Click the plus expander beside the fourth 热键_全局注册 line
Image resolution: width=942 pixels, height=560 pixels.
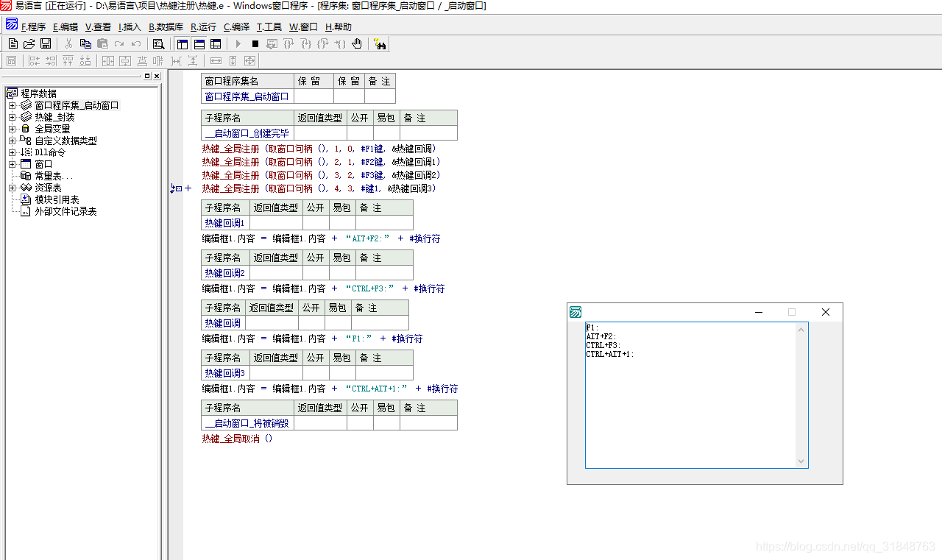tap(188, 188)
